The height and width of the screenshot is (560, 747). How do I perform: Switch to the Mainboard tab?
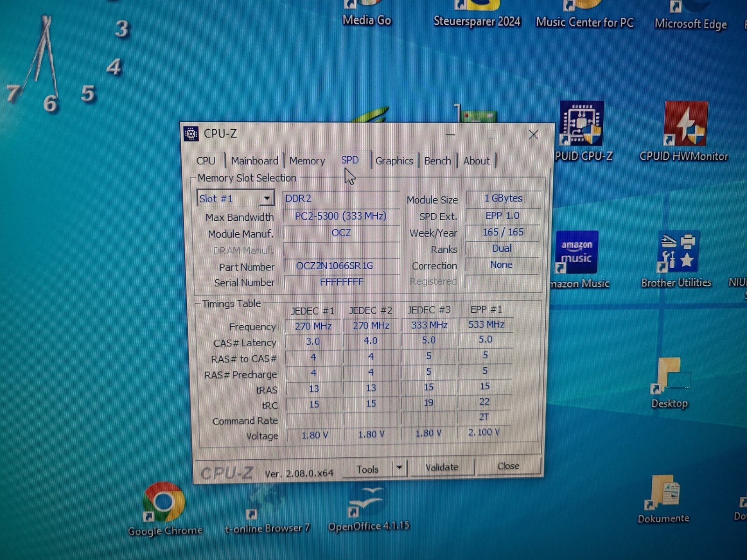coord(254,161)
